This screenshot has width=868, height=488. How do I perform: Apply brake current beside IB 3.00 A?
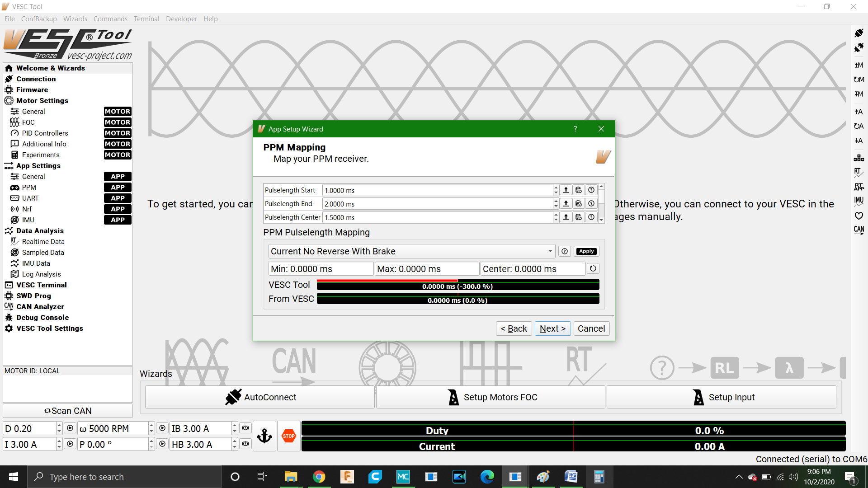[245, 428]
